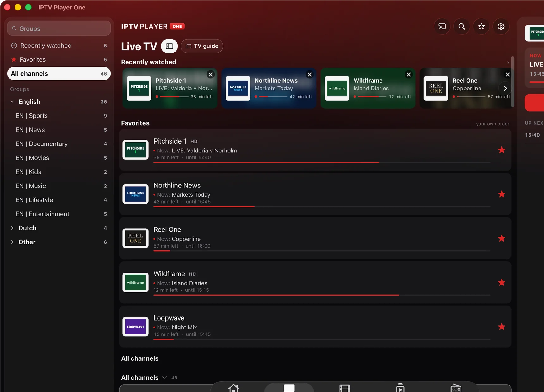Click 'All channels' section heading
The image size is (544, 392).
pyautogui.click(x=140, y=358)
